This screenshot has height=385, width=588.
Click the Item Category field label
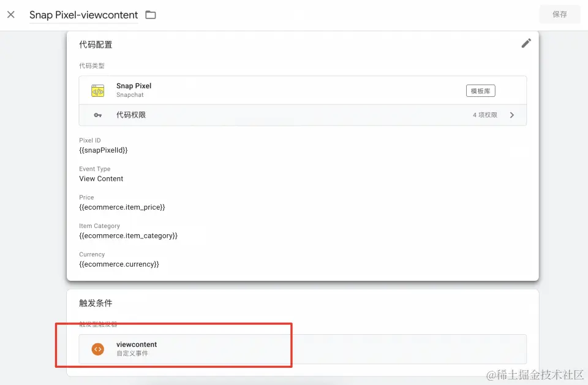[x=99, y=226]
